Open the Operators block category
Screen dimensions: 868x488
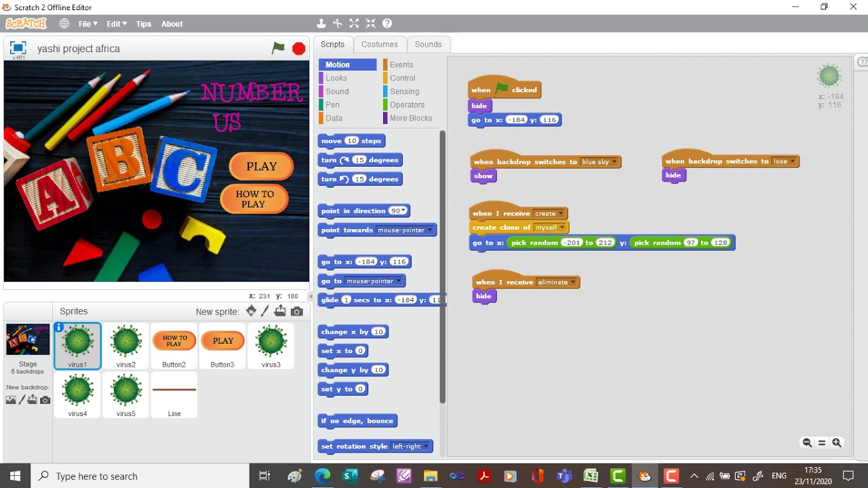point(407,104)
